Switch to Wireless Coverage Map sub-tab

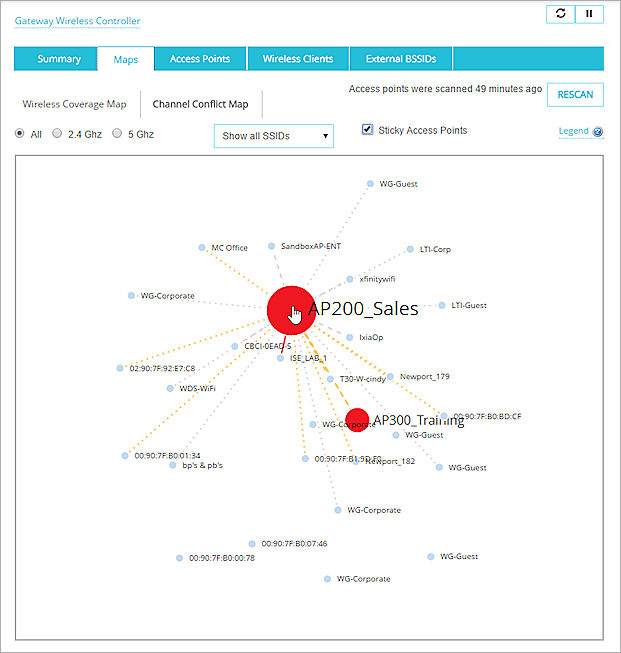75,103
